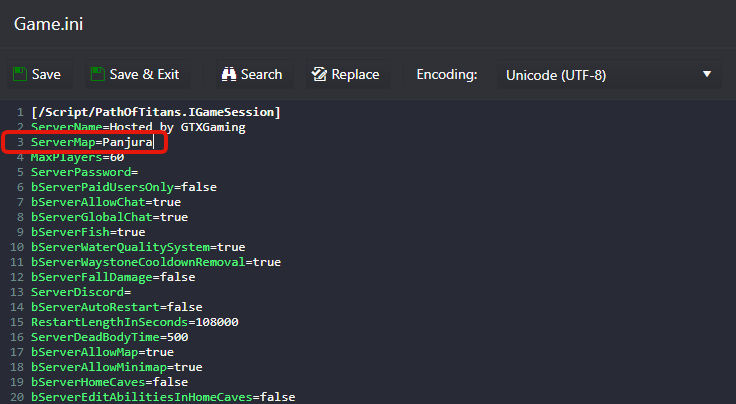Click the bServerHomeCaves=false line

(109, 382)
